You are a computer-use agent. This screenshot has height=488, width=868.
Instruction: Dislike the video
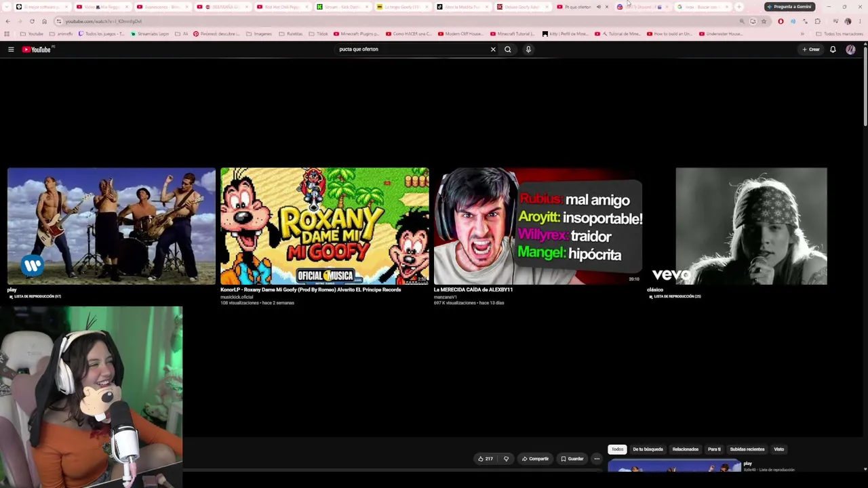[x=506, y=459]
